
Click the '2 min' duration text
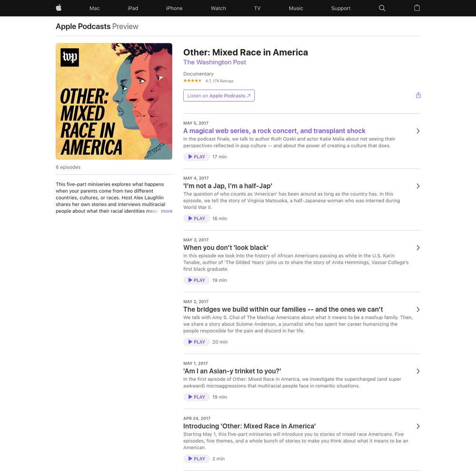218,459
